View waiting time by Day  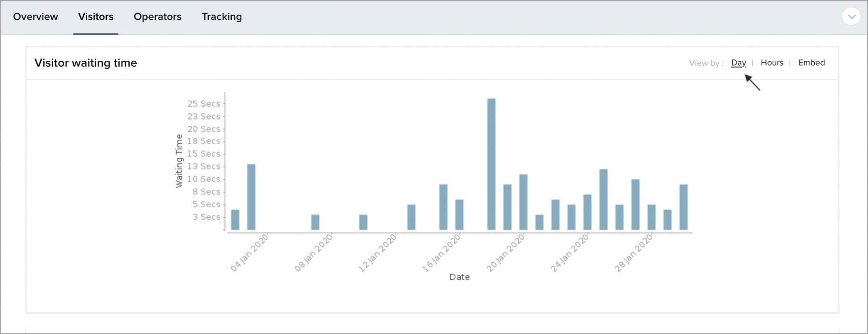point(738,63)
